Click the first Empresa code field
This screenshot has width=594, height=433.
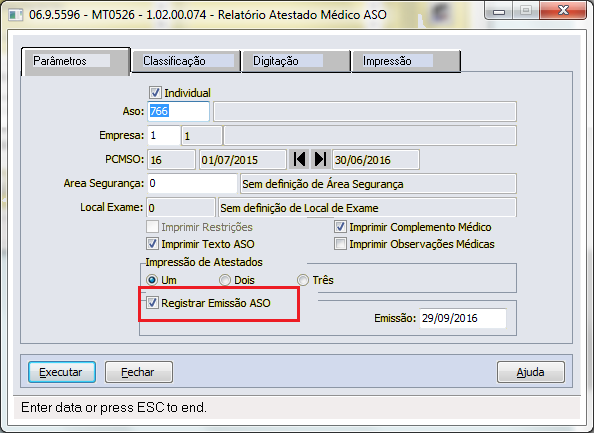164,135
